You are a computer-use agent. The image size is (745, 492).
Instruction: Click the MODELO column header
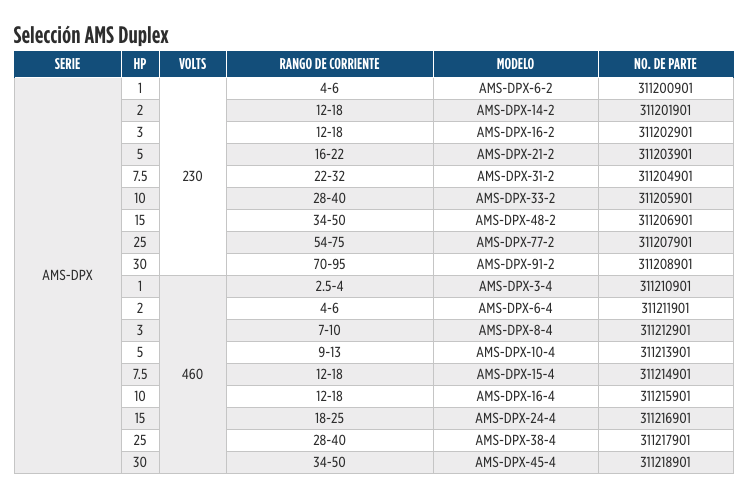(x=516, y=64)
